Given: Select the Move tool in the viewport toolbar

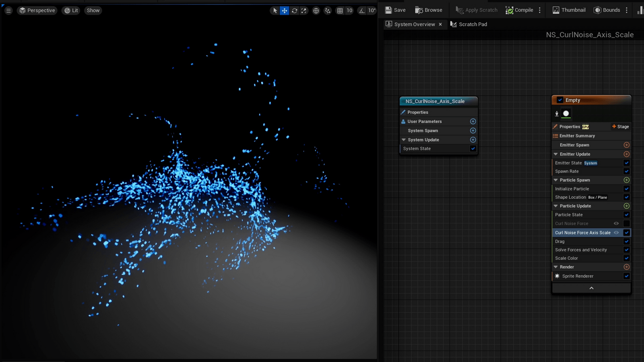Looking at the screenshot, I should pyautogui.click(x=284, y=10).
